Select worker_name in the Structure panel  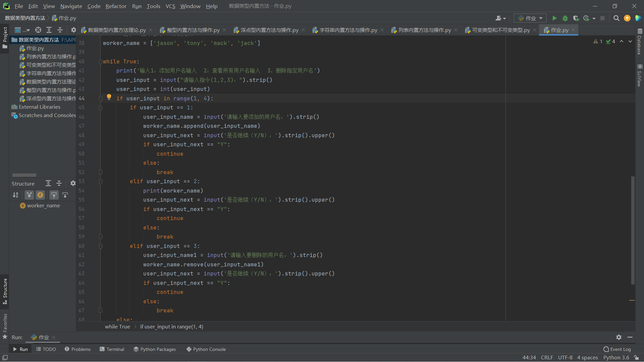tap(43, 206)
